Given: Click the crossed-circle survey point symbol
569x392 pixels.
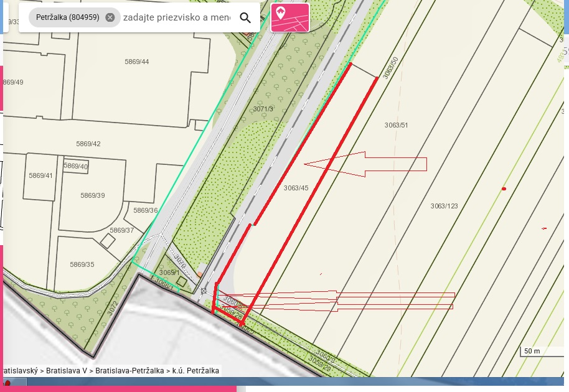Looking at the screenshot, I should point(204,291).
